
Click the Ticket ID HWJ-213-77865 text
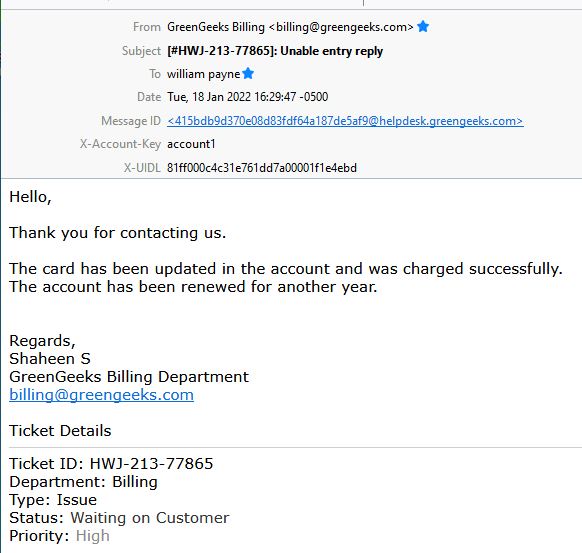tap(111, 464)
